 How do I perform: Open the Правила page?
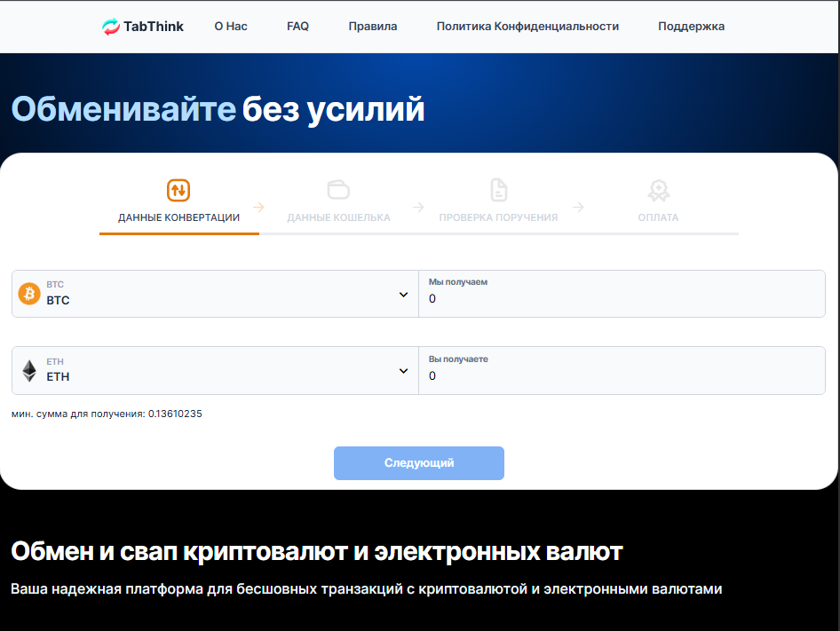(373, 27)
